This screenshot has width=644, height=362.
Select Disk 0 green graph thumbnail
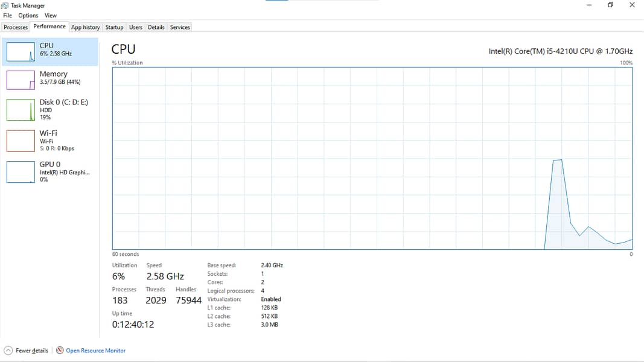click(21, 110)
